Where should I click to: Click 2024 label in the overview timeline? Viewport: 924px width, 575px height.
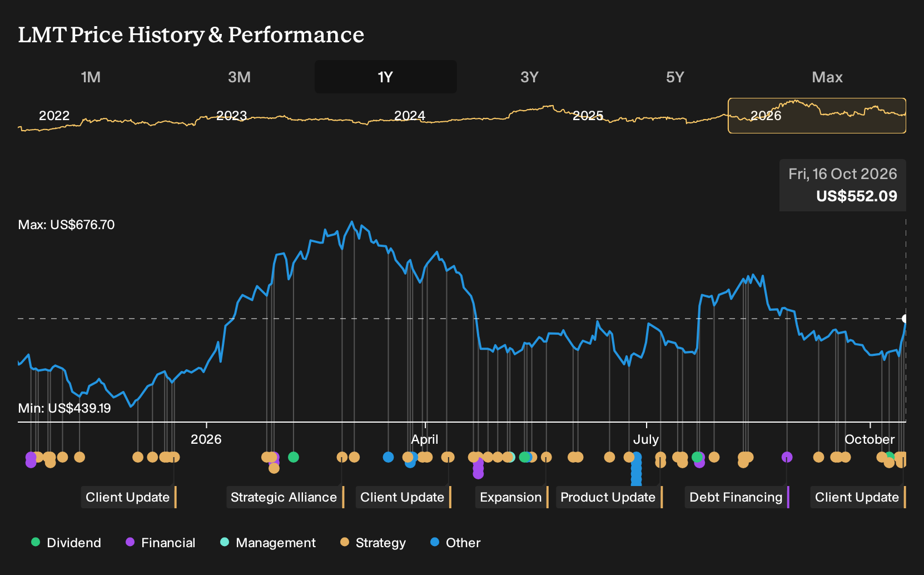tap(410, 116)
